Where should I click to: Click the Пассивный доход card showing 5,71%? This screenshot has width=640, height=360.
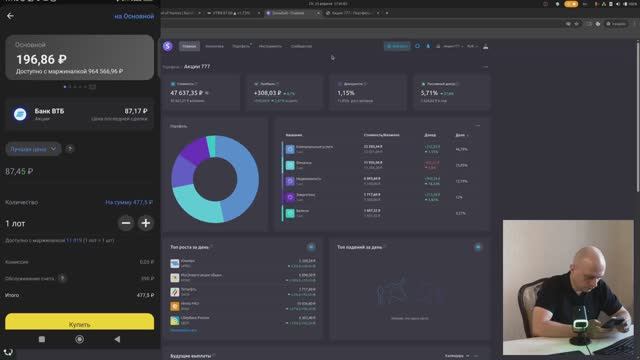(451, 92)
